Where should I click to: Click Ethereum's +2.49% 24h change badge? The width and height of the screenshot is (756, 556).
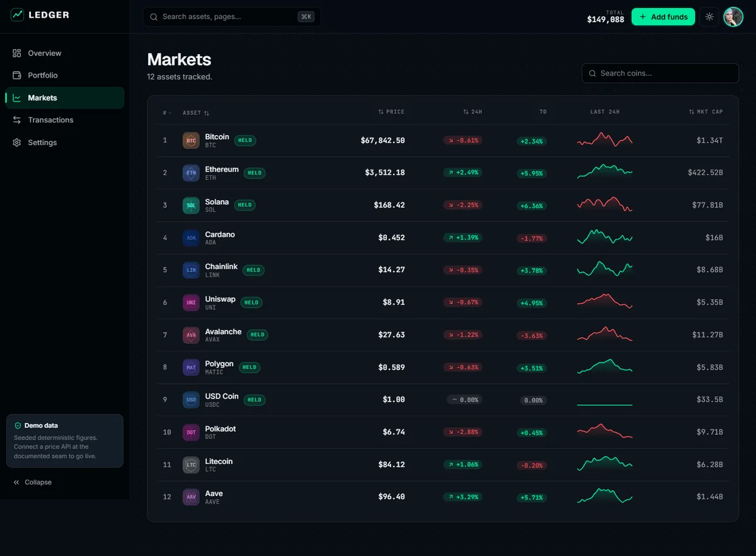click(x=462, y=173)
